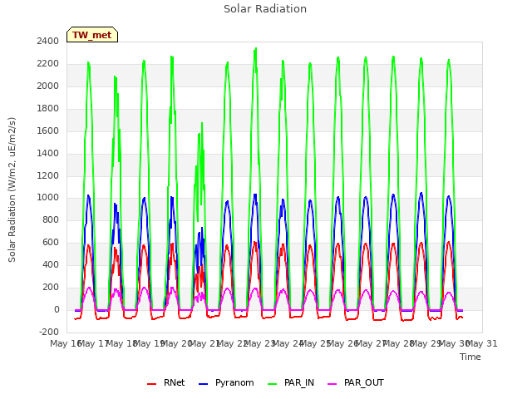
Task: Click the May 16 x-axis tick label
Action: pos(65,343)
